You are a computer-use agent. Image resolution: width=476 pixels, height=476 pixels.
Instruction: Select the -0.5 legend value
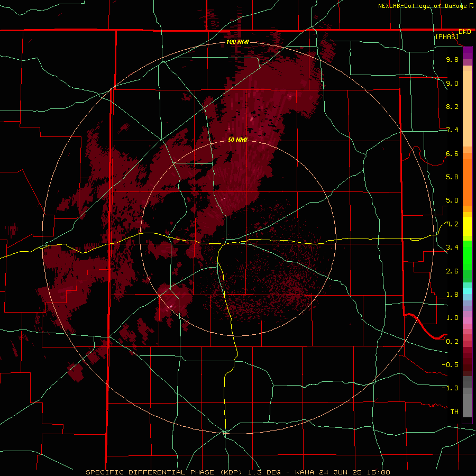(x=450, y=365)
